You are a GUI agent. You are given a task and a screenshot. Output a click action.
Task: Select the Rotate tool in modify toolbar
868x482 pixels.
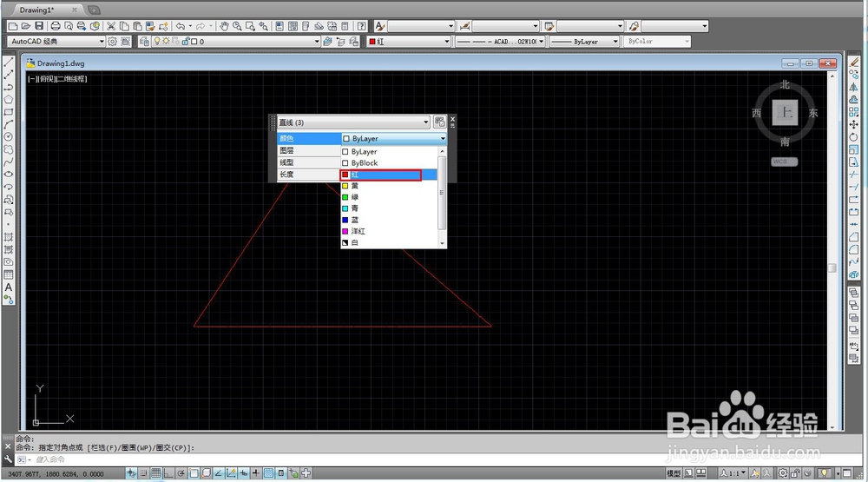tap(853, 137)
